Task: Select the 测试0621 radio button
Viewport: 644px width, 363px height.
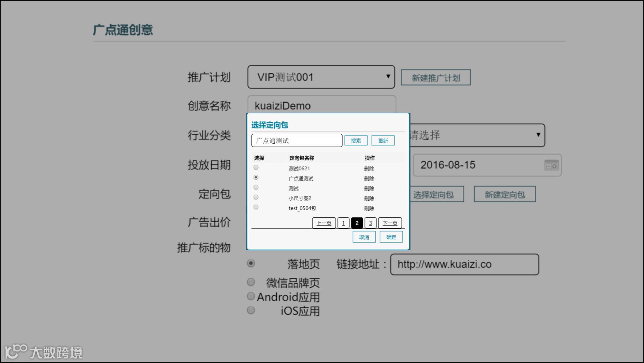Action: coord(256,167)
